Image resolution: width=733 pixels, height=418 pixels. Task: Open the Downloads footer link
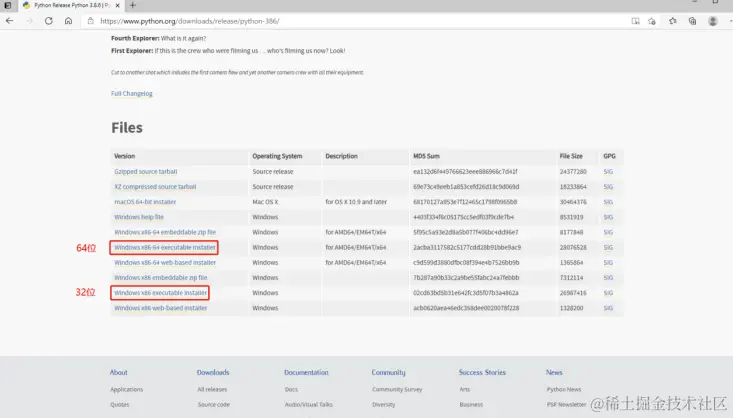tap(213, 373)
